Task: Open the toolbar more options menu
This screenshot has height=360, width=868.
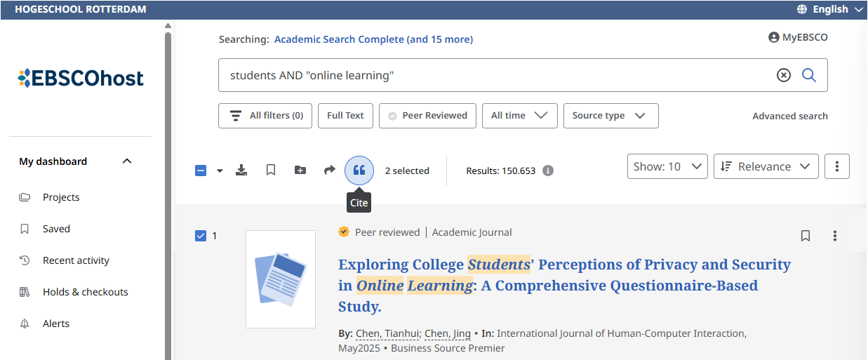Action: [x=837, y=166]
